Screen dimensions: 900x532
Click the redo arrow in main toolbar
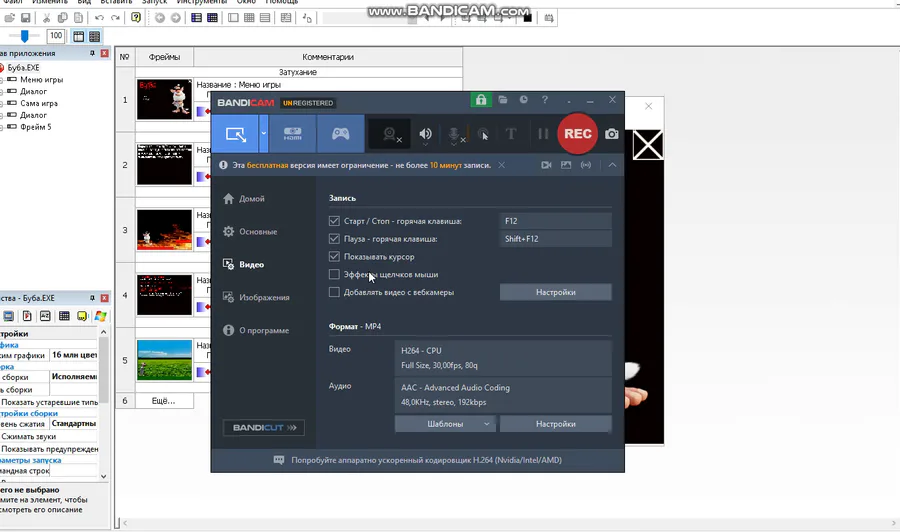tap(115, 18)
